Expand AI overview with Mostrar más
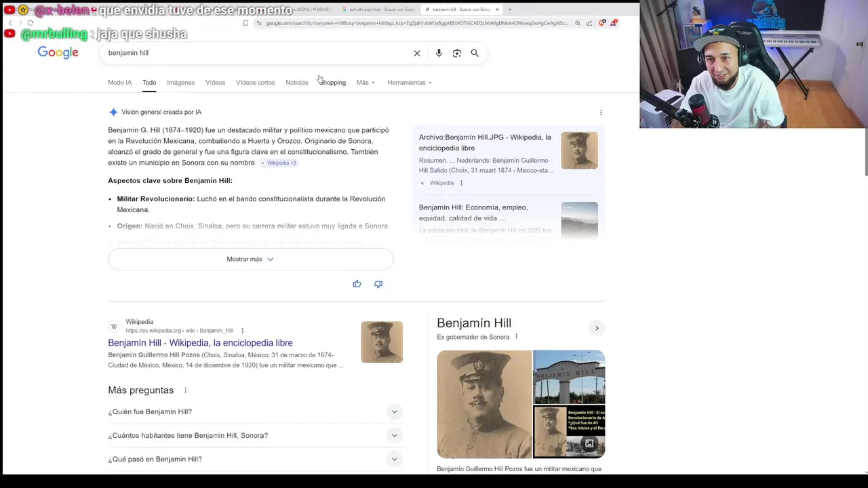Image resolution: width=868 pixels, height=488 pixels. [x=250, y=259]
